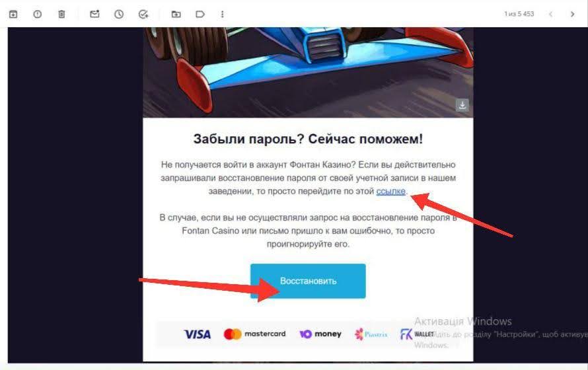This screenshot has width=588, height=370.
Task: Mark as unread envelope icon
Action: coord(94,15)
